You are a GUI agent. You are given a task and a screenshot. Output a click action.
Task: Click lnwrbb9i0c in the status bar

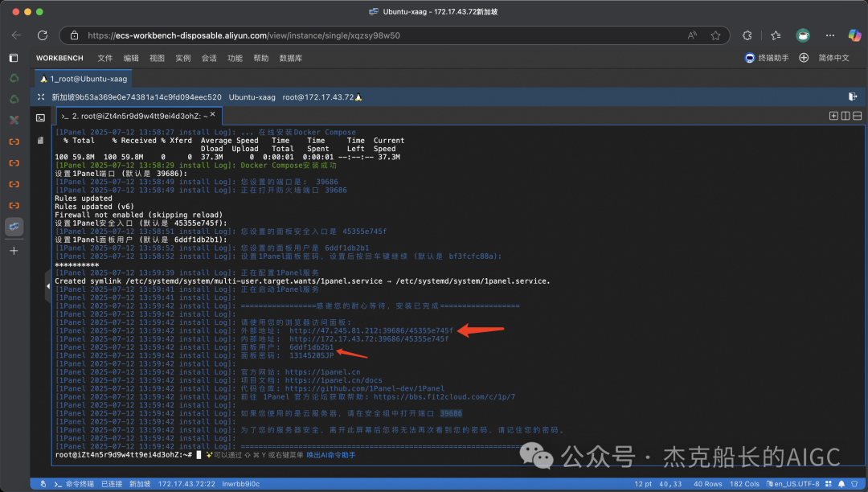click(x=241, y=484)
